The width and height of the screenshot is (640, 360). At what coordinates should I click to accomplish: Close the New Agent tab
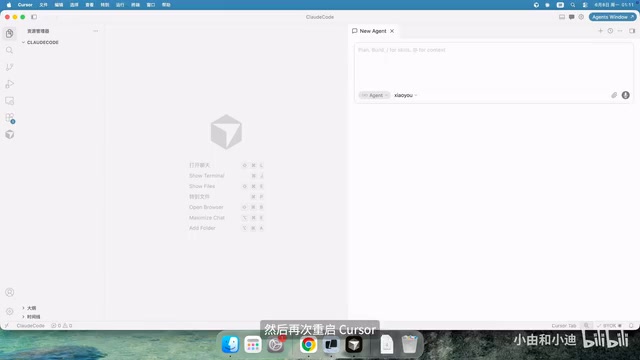[392, 31]
